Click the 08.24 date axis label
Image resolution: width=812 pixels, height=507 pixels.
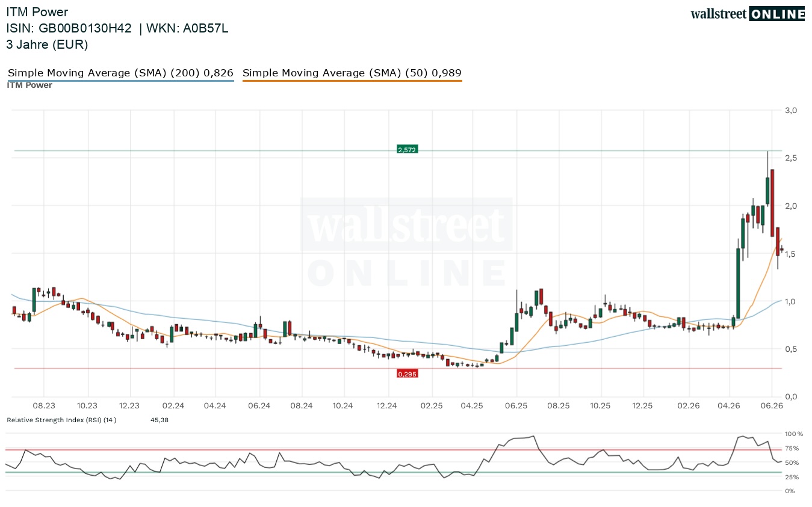(x=302, y=406)
